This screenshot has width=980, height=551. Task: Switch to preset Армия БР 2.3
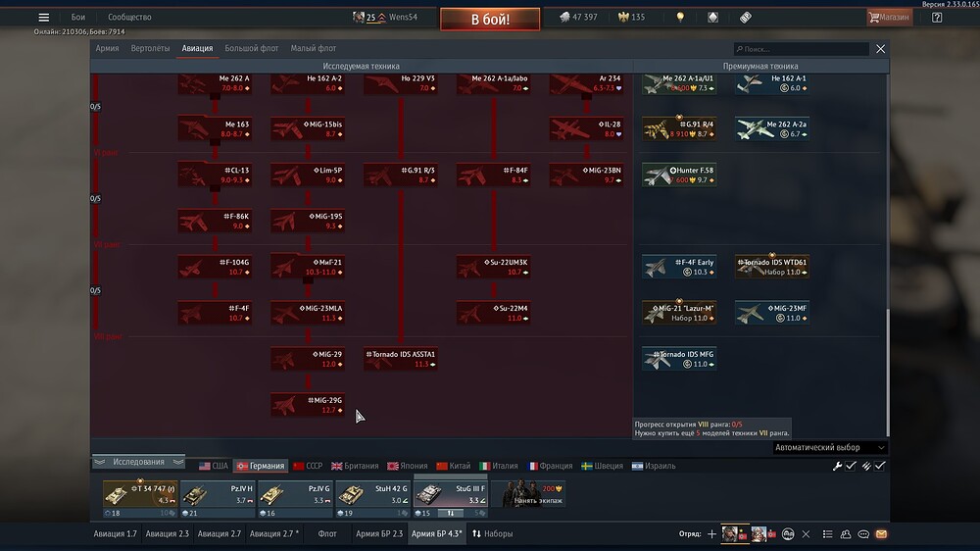tap(378, 534)
